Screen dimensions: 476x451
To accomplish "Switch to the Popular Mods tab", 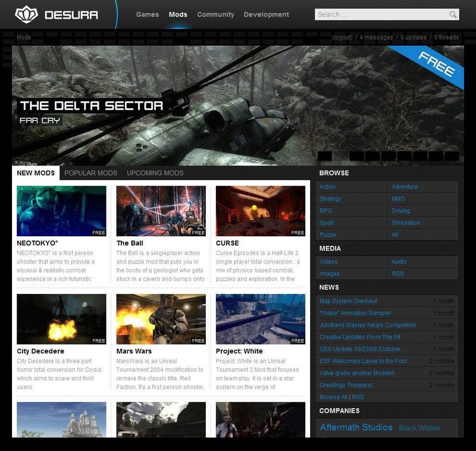I will point(90,173).
